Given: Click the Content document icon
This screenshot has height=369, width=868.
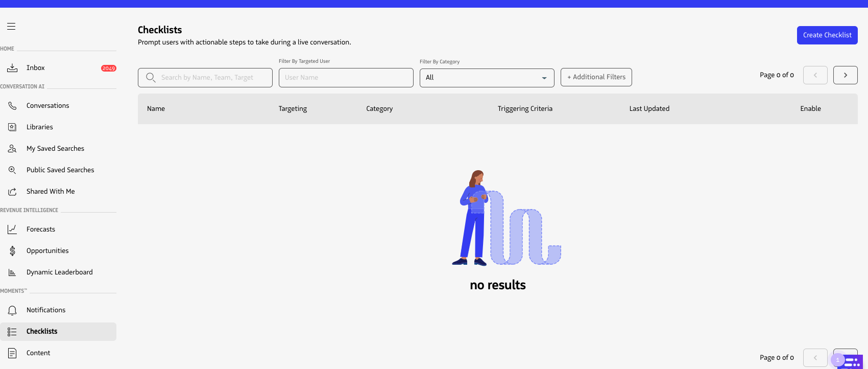Looking at the screenshot, I should coord(12,353).
